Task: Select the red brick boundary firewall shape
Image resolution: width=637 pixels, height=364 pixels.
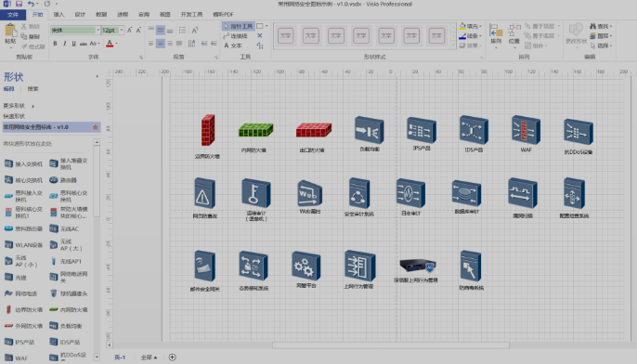Action: (x=208, y=130)
